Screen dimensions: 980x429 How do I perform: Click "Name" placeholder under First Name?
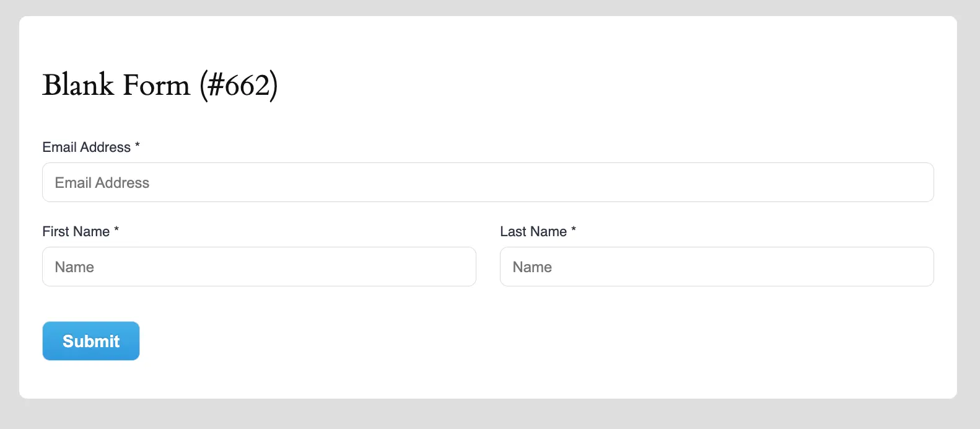(x=74, y=267)
